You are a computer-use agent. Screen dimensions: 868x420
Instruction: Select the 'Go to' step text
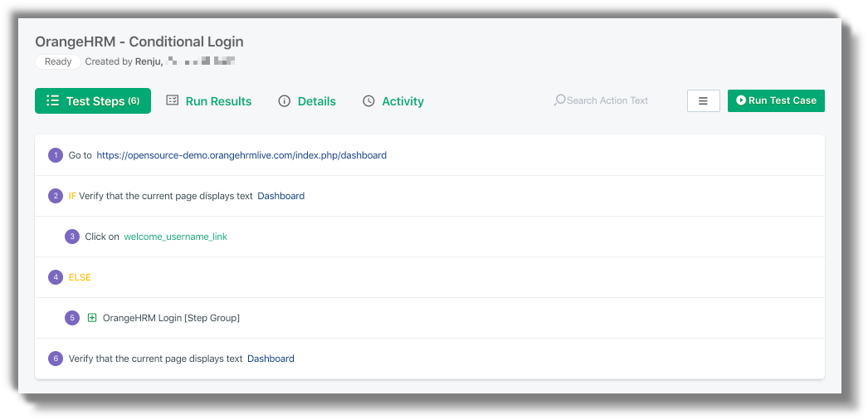click(80, 155)
